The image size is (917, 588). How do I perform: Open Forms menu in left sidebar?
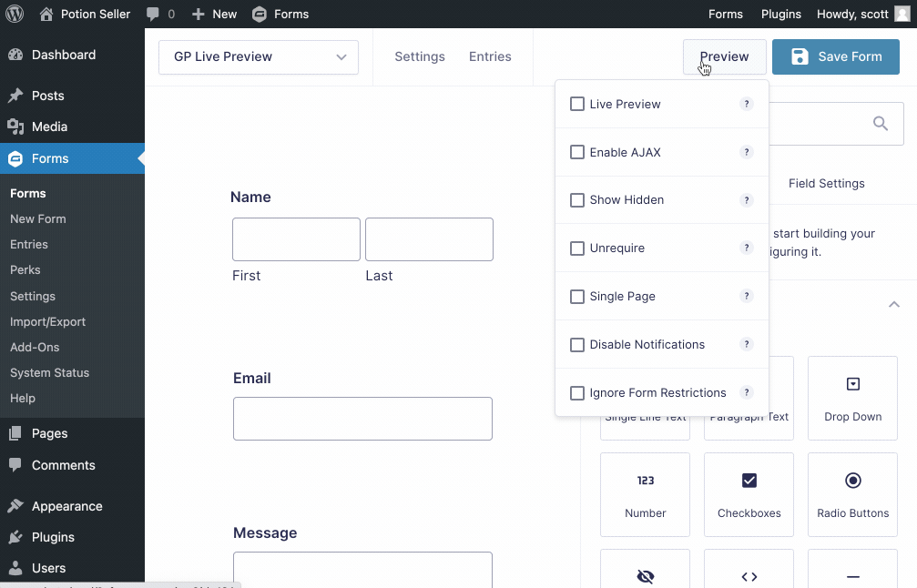73,158
